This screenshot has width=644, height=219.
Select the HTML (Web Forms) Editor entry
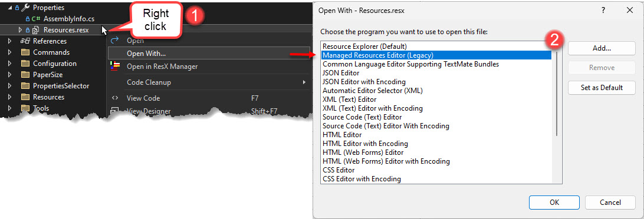tap(436, 152)
